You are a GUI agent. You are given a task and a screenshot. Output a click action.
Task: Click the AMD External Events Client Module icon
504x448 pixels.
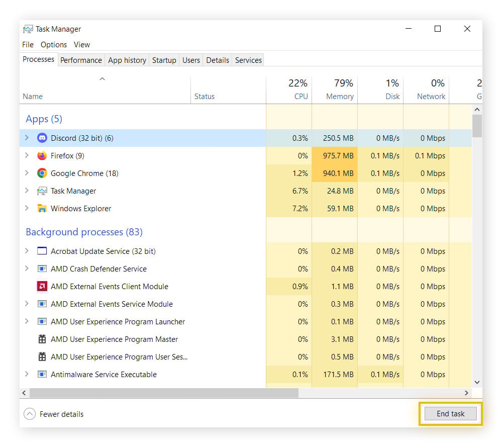(x=42, y=286)
